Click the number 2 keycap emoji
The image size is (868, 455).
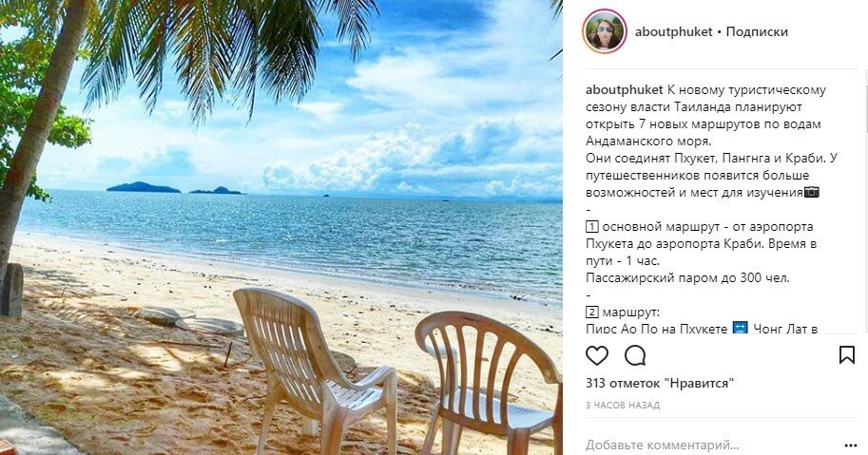(592, 313)
